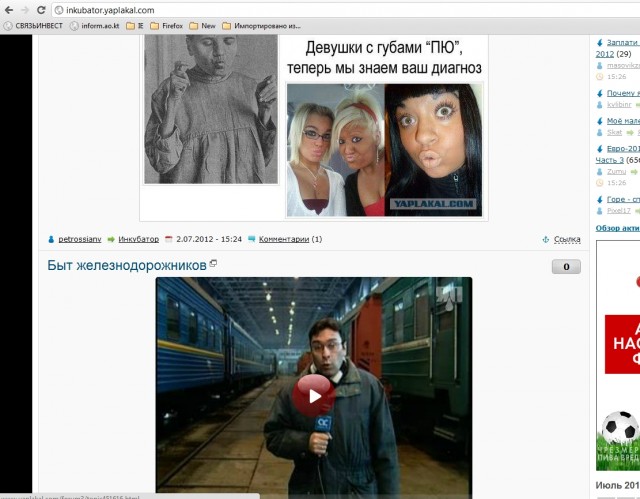Expand the Firefox bookmarks folder
Image resolution: width=640 pixels, height=499 pixels.
[x=166, y=26]
